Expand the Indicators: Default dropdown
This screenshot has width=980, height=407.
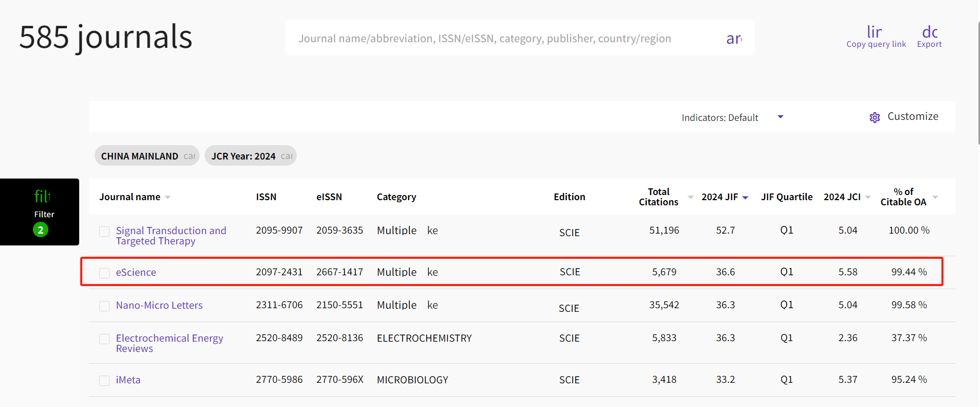780,117
